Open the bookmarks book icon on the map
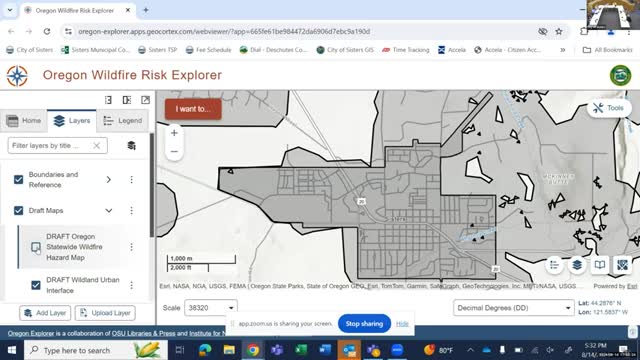Image resolution: width=640 pixels, height=360 pixels. 600,265
